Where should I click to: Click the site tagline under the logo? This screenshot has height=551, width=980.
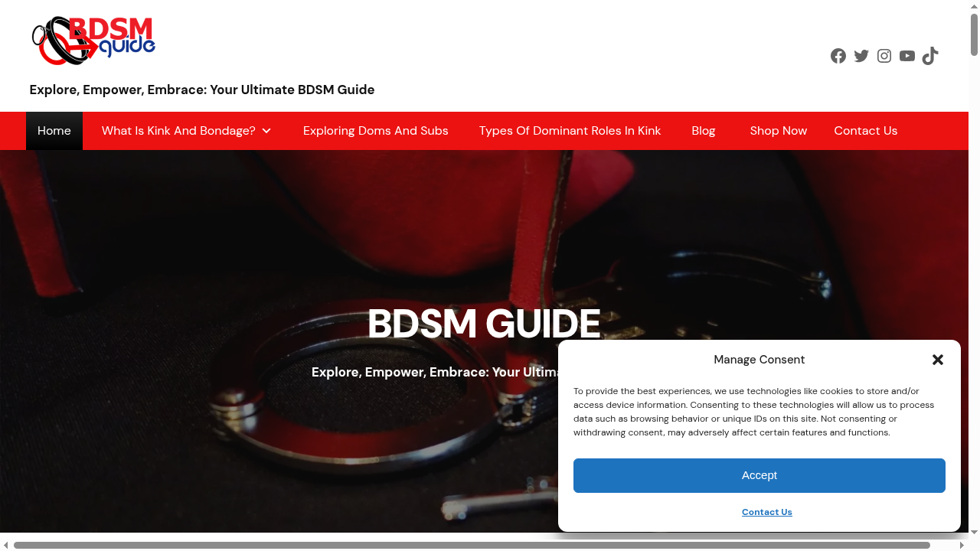pyautogui.click(x=201, y=90)
